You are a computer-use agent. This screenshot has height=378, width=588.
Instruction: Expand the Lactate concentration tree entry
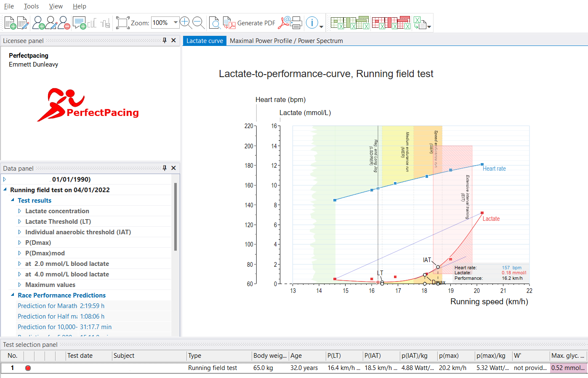[x=20, y=211]
